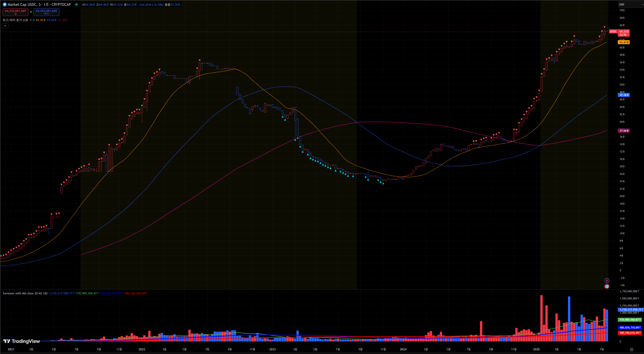Click the US flag economic event icon
644x354 pixels.
607,286
